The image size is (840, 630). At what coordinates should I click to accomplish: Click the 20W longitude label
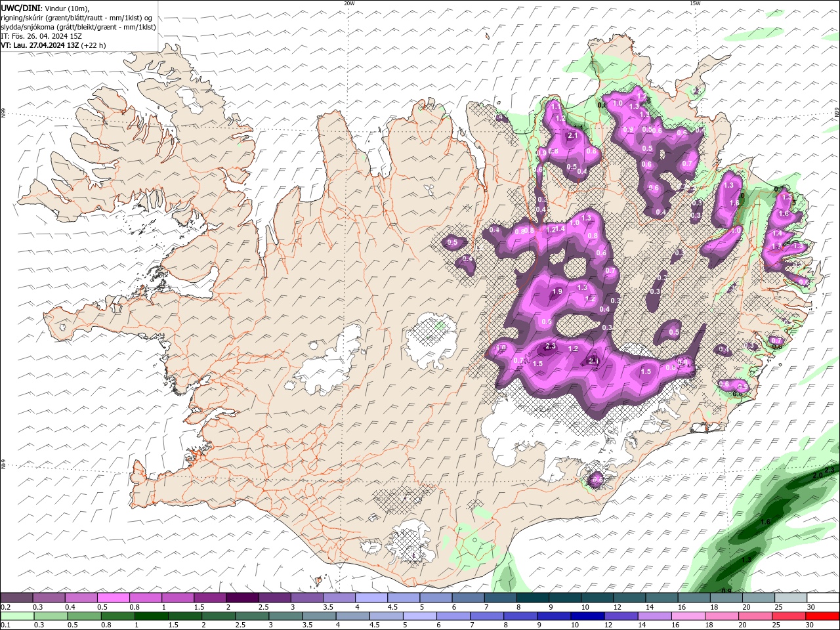tap(349, 3)
